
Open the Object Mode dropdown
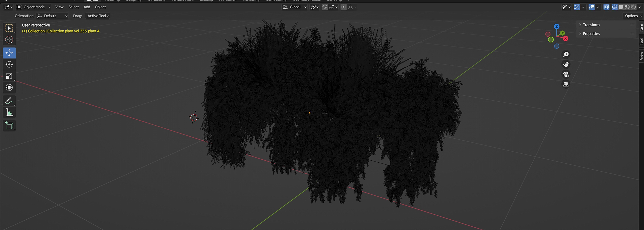(33, 7)
